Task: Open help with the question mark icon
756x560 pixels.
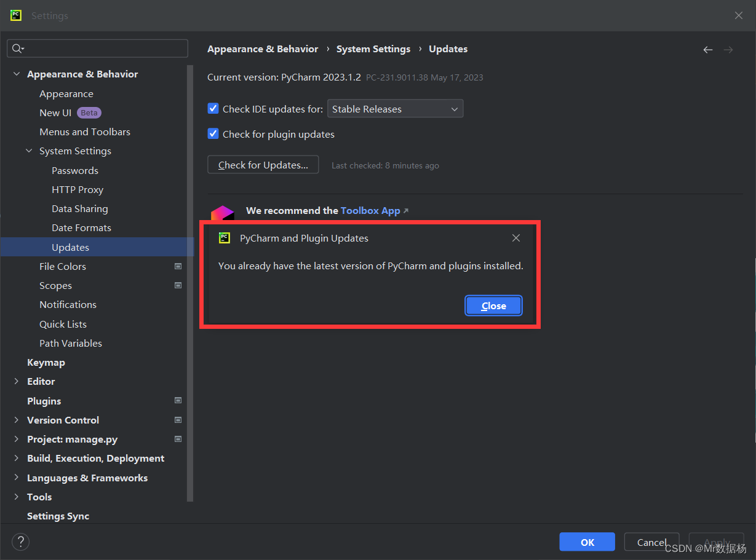Action: 21,542
